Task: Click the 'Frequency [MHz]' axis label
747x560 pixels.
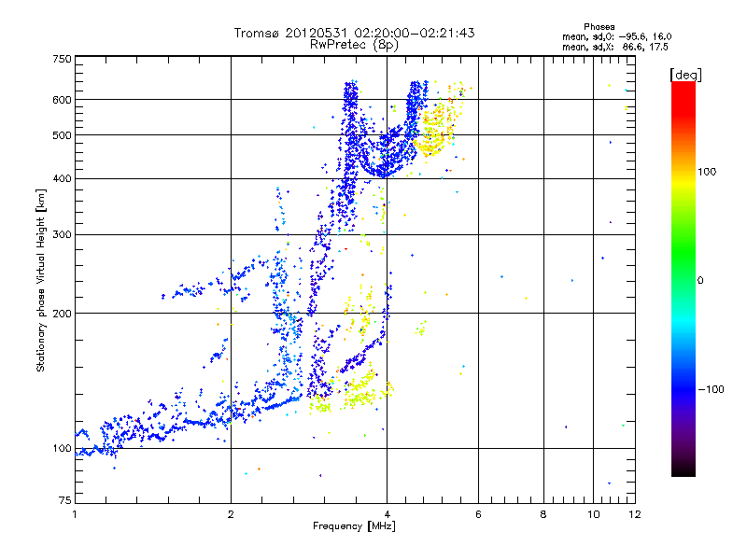Action: point(354,526)
